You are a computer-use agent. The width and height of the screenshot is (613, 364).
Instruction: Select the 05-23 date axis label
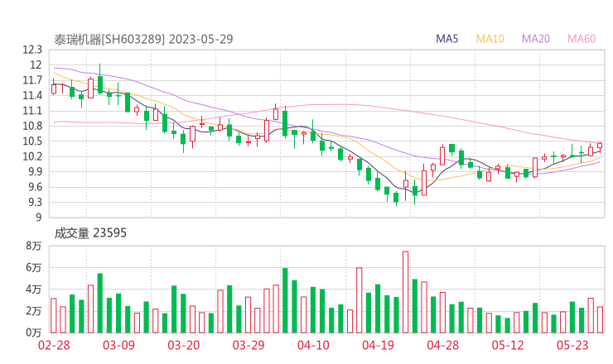tap(572, 345)
